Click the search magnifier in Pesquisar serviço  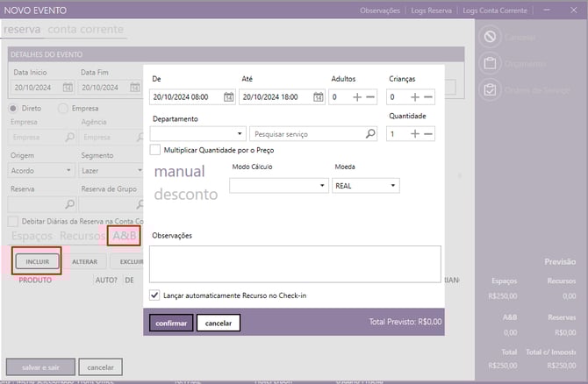[x=370, y=134]
